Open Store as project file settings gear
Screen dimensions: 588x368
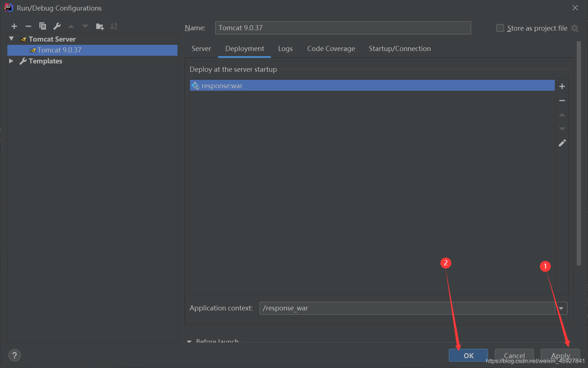pyautogui.click(x=575, y=28)
